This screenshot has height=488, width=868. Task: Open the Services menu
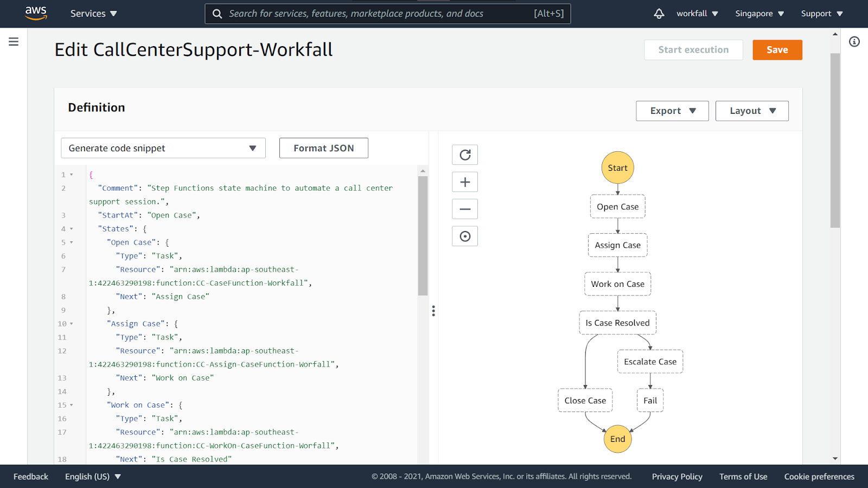[93, 14]
